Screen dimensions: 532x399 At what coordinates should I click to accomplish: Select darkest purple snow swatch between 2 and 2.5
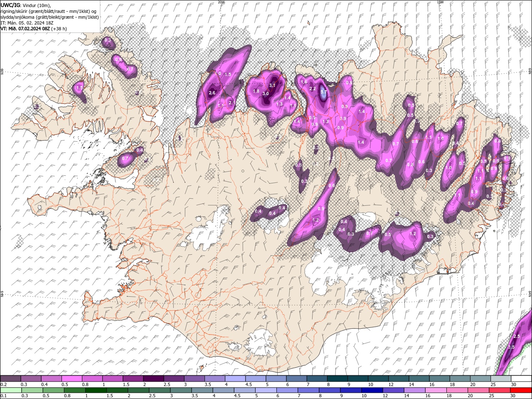[x=153, y=379]
